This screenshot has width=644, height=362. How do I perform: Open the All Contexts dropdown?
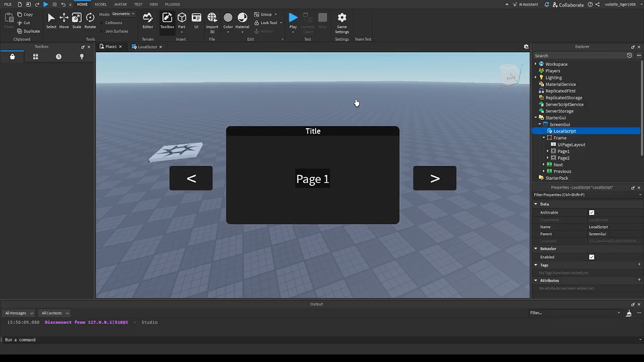pyautogui.click(x=55, y=313)
